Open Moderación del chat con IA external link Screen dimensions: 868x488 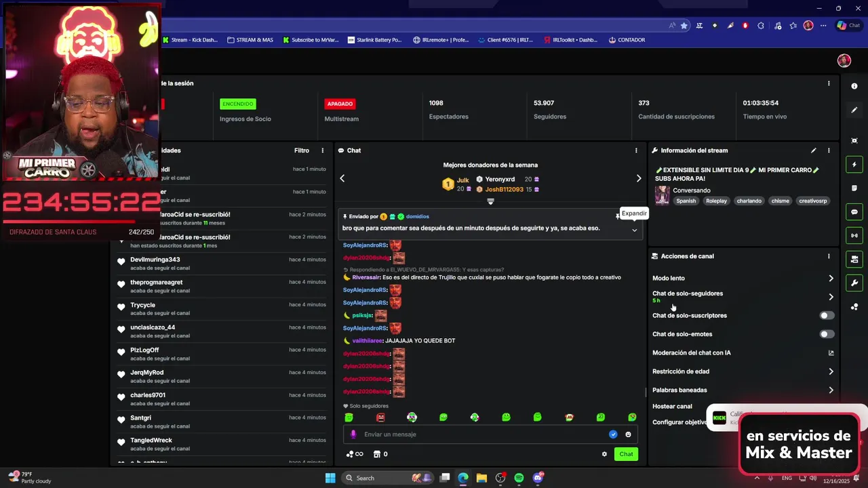[831, 353]
